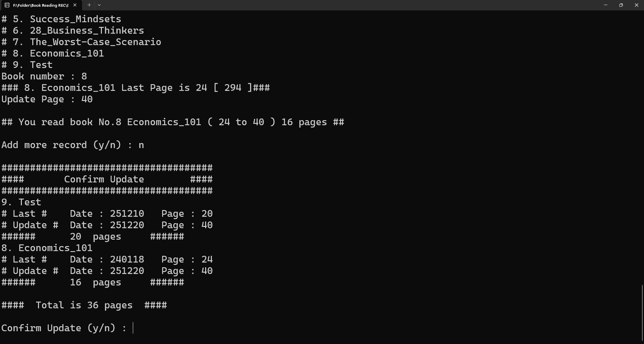Click the '16 pages' summary line

coord(93,282)
